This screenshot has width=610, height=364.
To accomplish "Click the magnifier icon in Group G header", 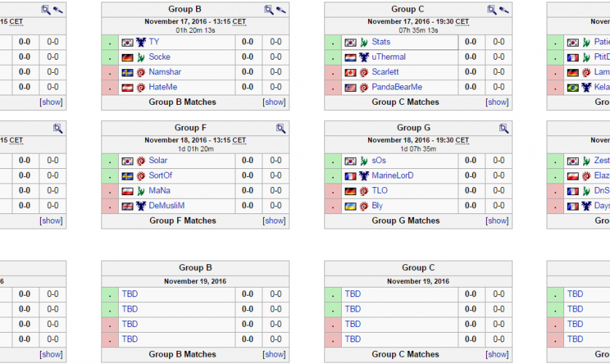I will click(504, 128).
